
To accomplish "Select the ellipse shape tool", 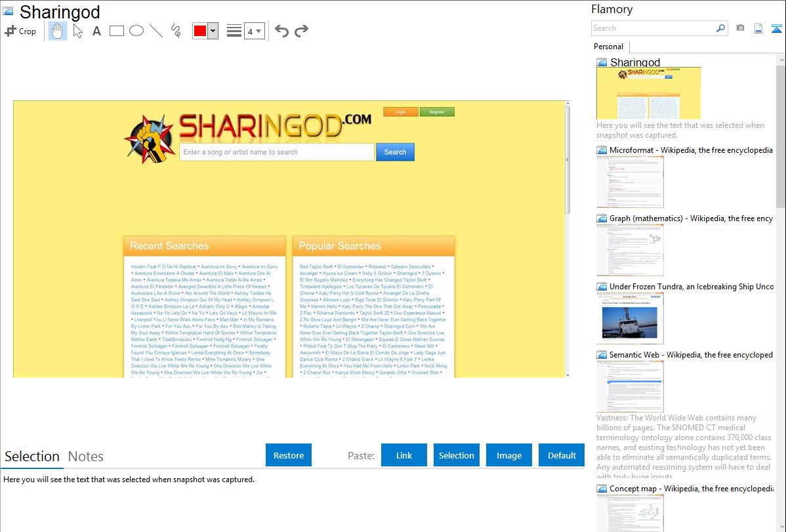I will coord(136,31).
